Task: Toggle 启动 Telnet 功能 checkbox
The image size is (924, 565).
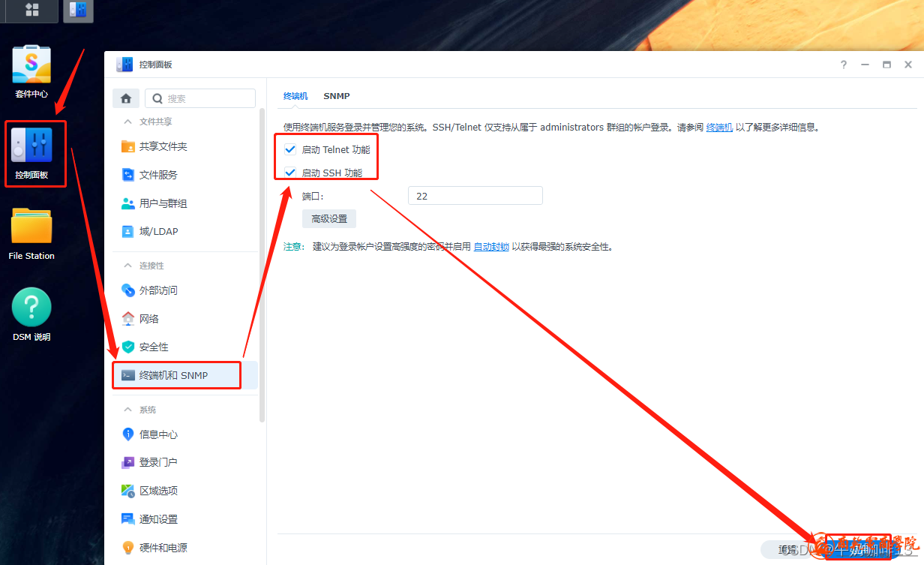Action: [290, 150]
